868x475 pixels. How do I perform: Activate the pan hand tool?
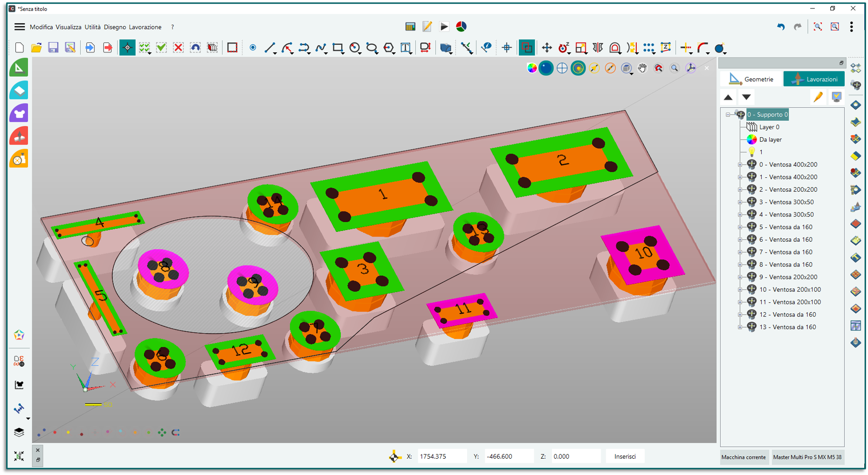[642, 68]
